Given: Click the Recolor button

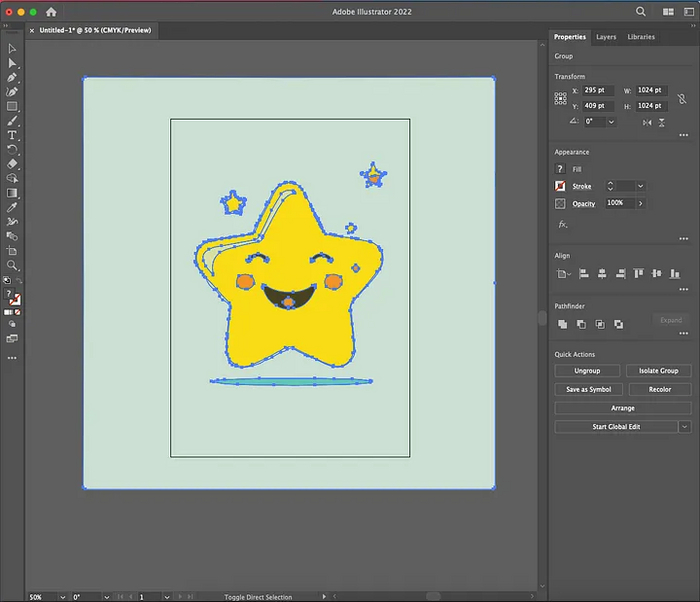Looking at the screenshot, I should coord(660,389).
